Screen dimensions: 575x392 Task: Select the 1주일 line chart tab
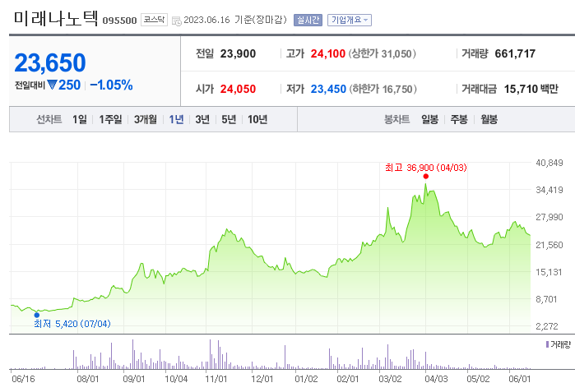[110, 119]
